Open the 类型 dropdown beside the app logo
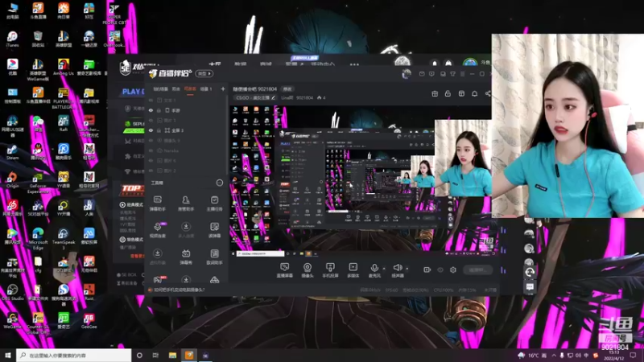The width and height of the screenshot is (644, 362). [204, 74]
